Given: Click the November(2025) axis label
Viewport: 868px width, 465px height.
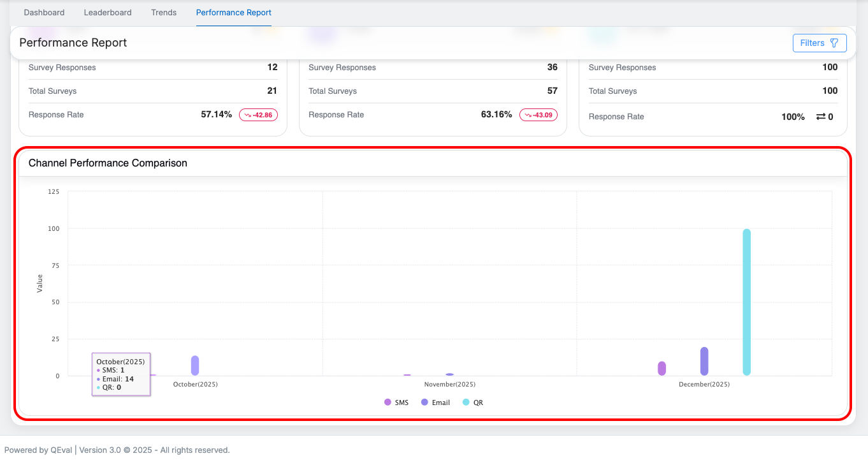Looking at the screenshot, I should coord(449,385).
